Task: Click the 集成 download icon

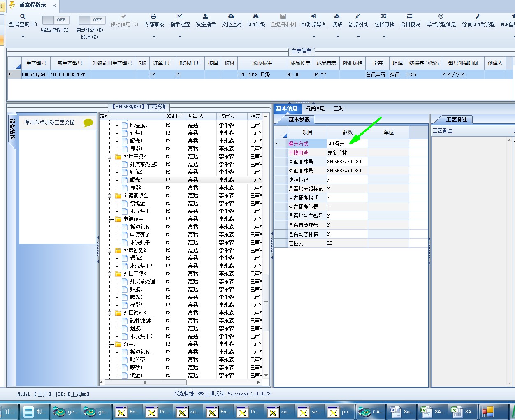Action: (x=337, y=16)
